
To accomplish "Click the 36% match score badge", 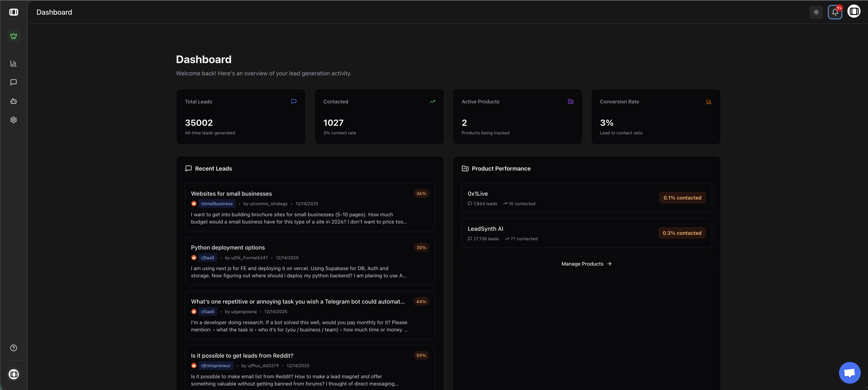I will (x=421, y=193).
